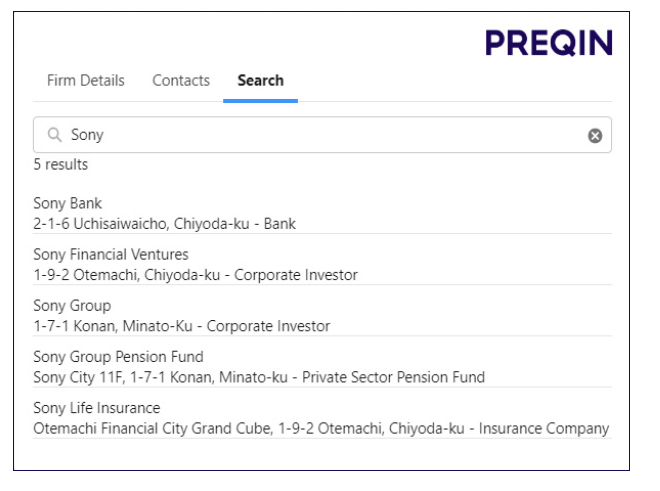Click 1-7-1 Konan Corporate Investor address line
The height and width of the screenshot is (491, 660).
click(181, 326)
